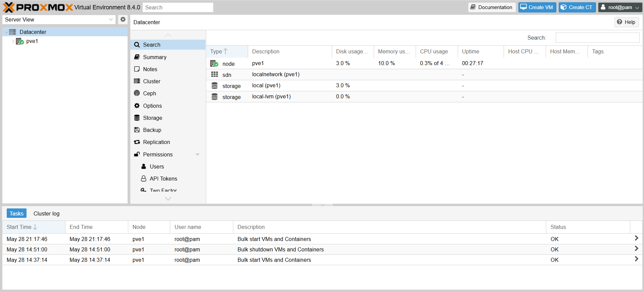The image size is (644, 292).
Task: Click the pve1 node icon in tree
Action: click(20, 41)
